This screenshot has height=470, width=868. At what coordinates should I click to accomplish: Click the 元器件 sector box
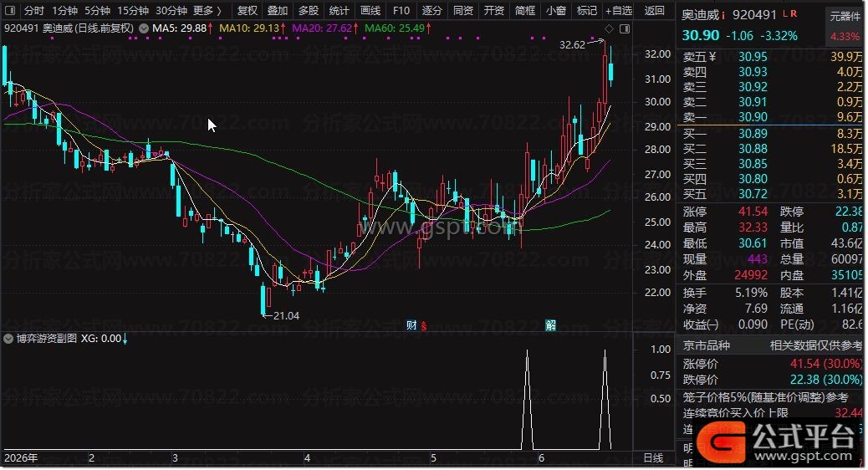pos(845,17)
